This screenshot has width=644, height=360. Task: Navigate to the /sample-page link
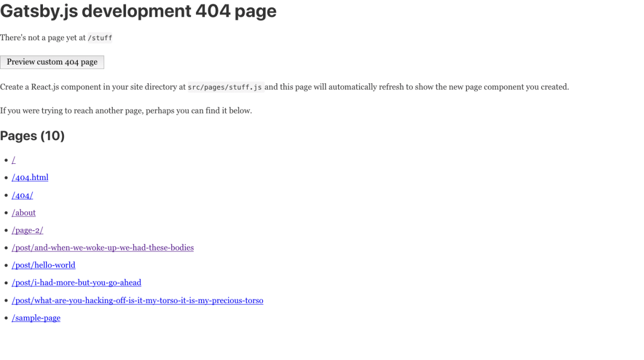point(36,318)
